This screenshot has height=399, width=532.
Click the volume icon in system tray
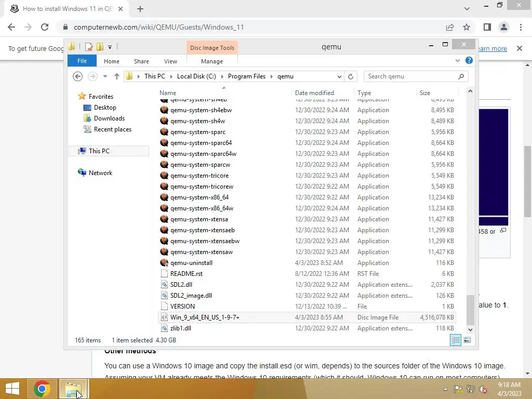(483, 389)
